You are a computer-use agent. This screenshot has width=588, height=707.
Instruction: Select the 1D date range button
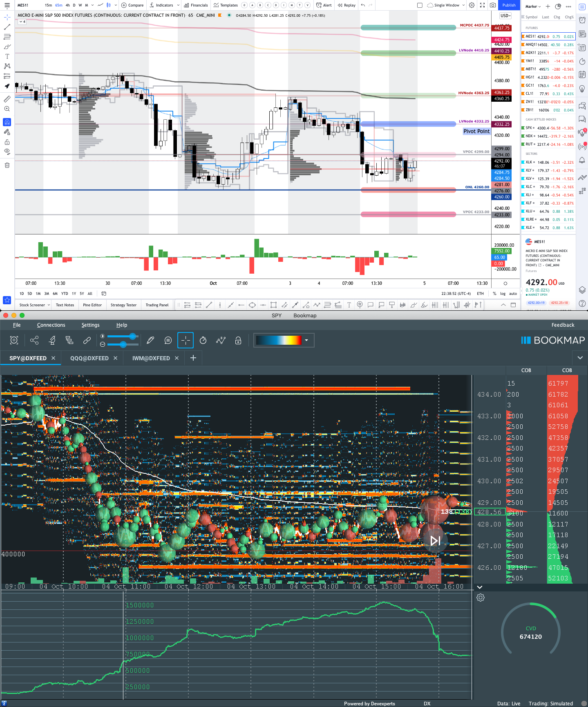pos(22,294)
